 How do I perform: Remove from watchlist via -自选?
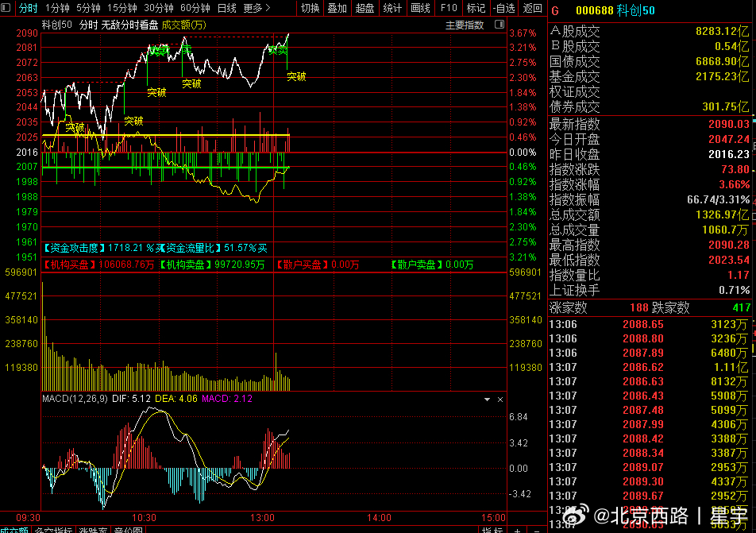(503, 8)
